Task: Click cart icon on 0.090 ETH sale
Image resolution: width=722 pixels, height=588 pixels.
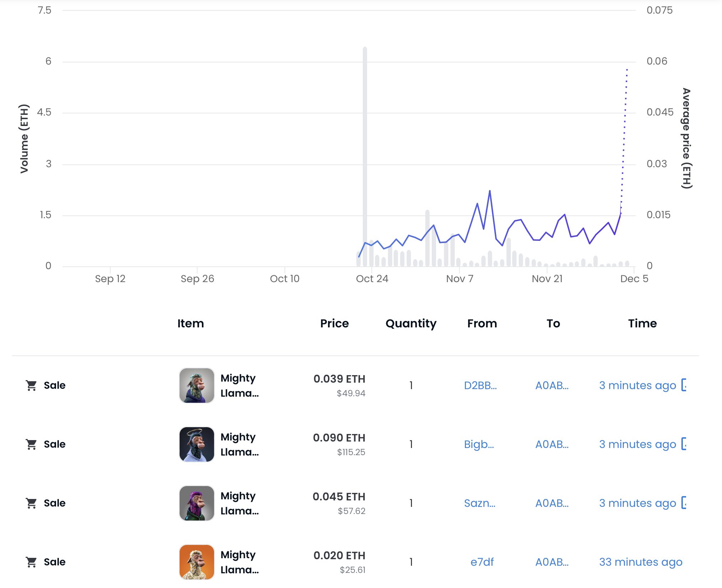Action: point(31,444)
